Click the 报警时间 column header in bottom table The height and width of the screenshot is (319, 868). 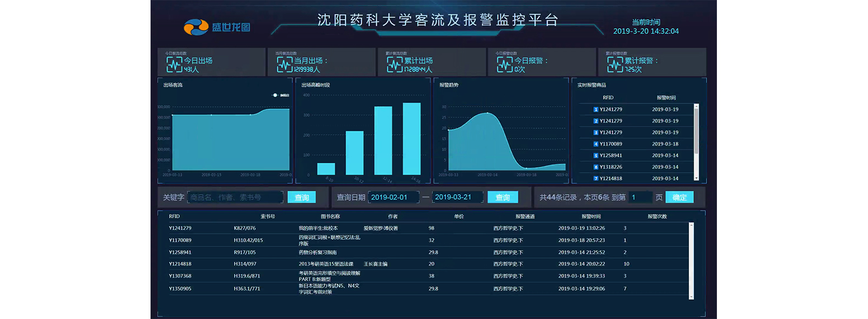click(x=591, y=217)
